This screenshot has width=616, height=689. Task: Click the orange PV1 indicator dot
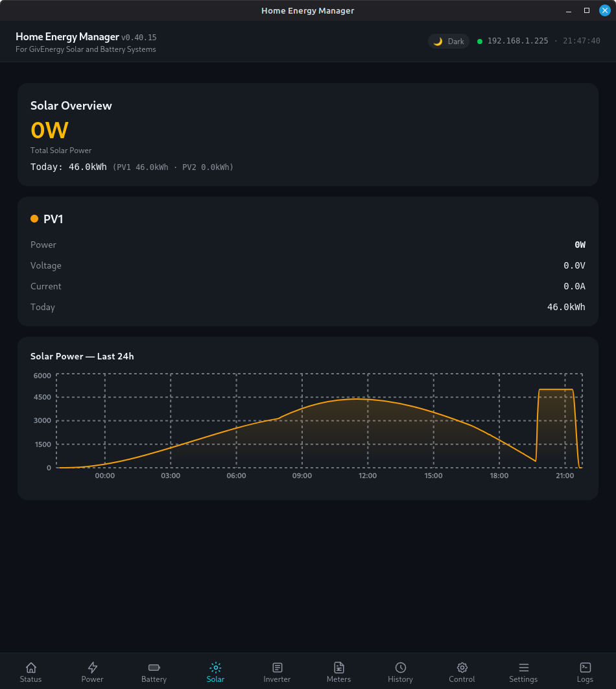point(34,219)
